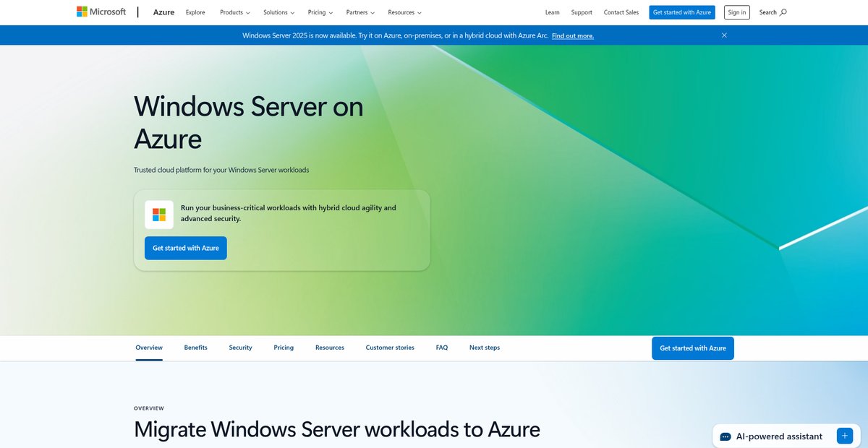Screen dimensions: 868x448
Task: Select the Security tab
Action: (241, 348)
